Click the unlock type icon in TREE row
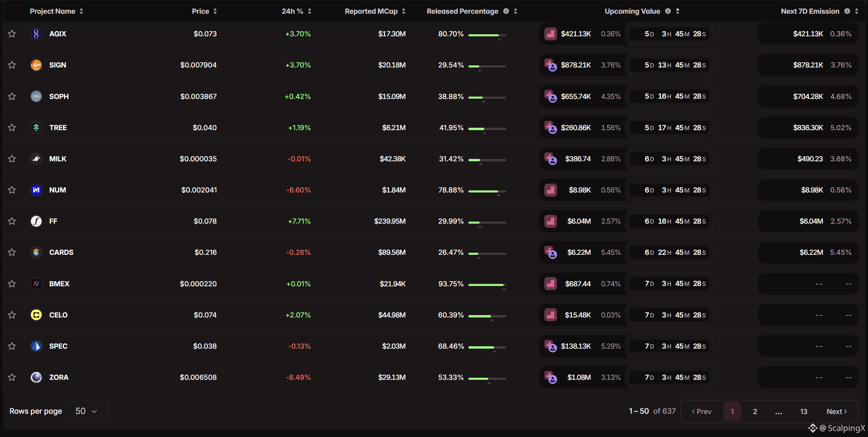The width and height of the screenshot is (868, 437). 550,128
